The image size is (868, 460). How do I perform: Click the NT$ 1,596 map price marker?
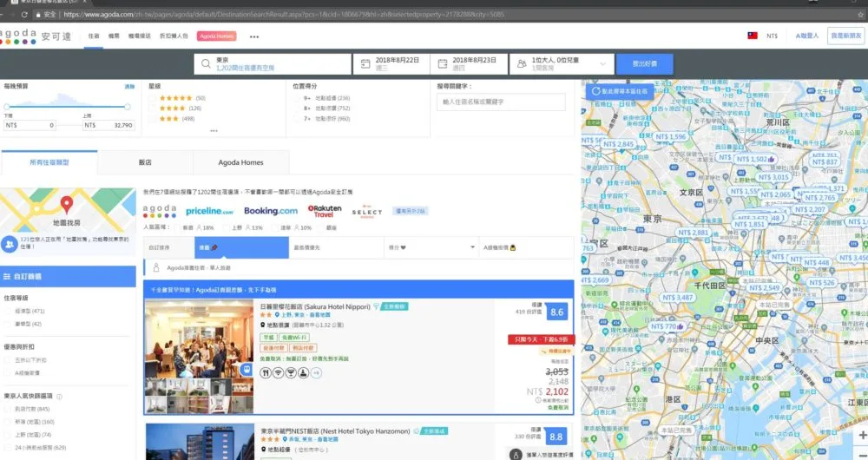(670, 137)
